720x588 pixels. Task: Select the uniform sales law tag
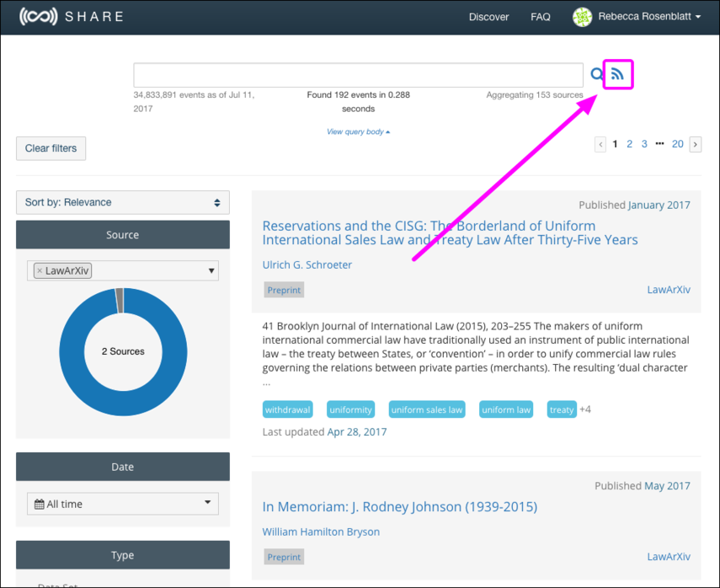click(x=427, y=409)
